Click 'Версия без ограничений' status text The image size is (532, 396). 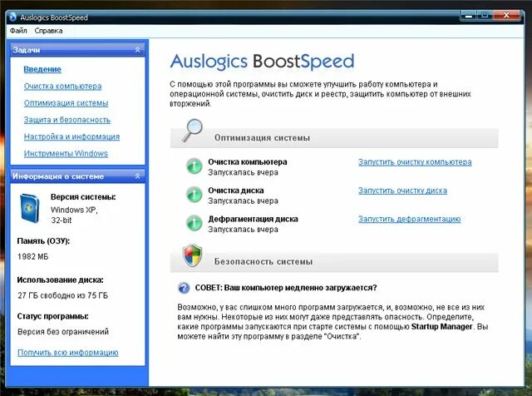(x=63, y=331)
